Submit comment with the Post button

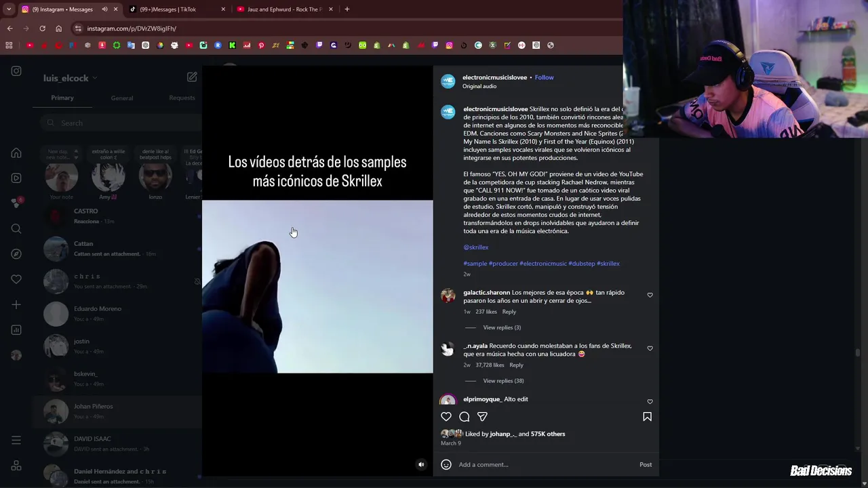(646, 464)
